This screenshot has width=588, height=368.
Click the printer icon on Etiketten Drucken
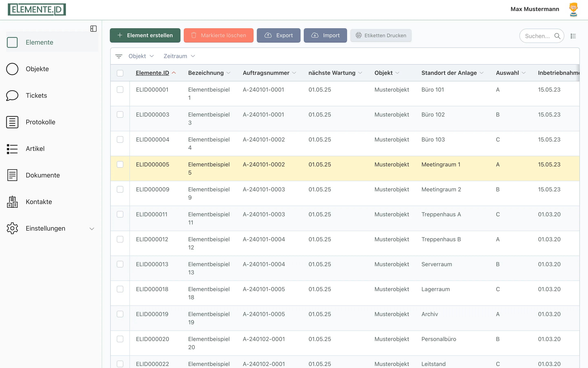359,35
